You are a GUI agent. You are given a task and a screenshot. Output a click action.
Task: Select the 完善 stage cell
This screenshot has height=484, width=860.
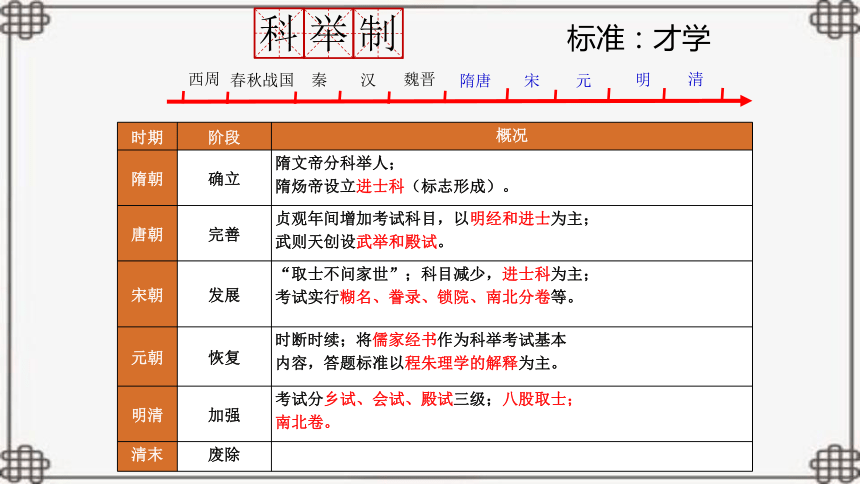point(224,234)
